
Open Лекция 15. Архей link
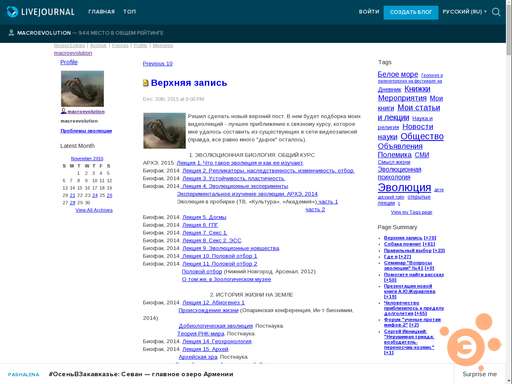click(205, 349)
